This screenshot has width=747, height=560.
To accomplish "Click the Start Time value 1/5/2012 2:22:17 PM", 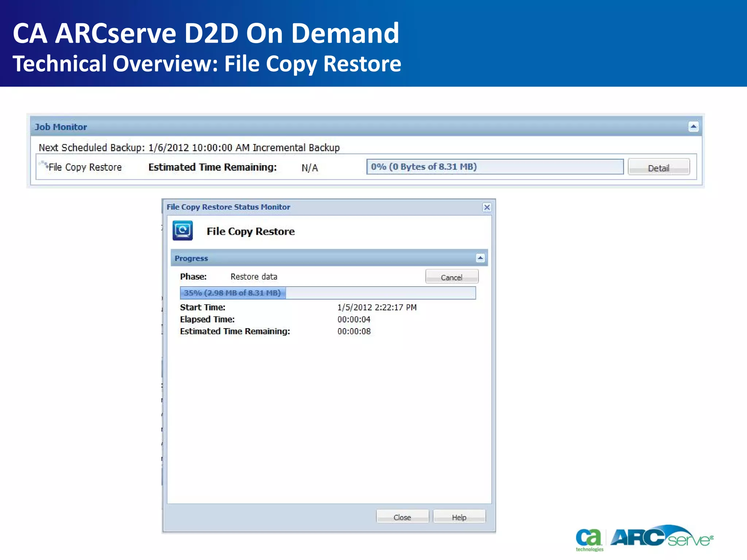I will [x=377, y=307].
